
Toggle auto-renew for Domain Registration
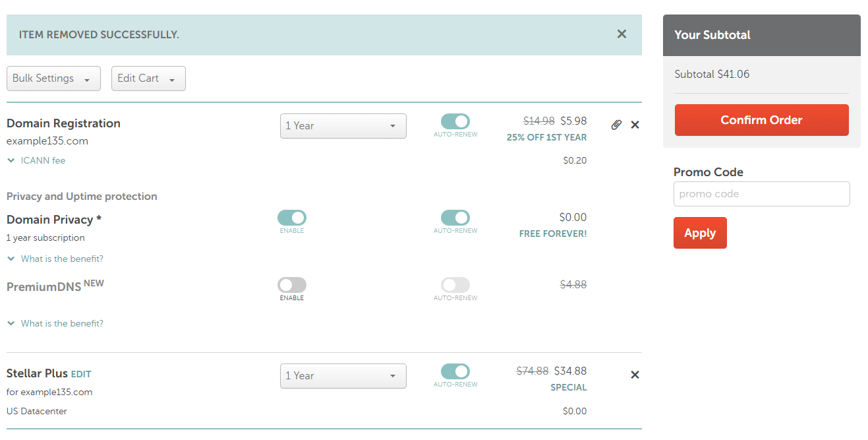[455, 121]
